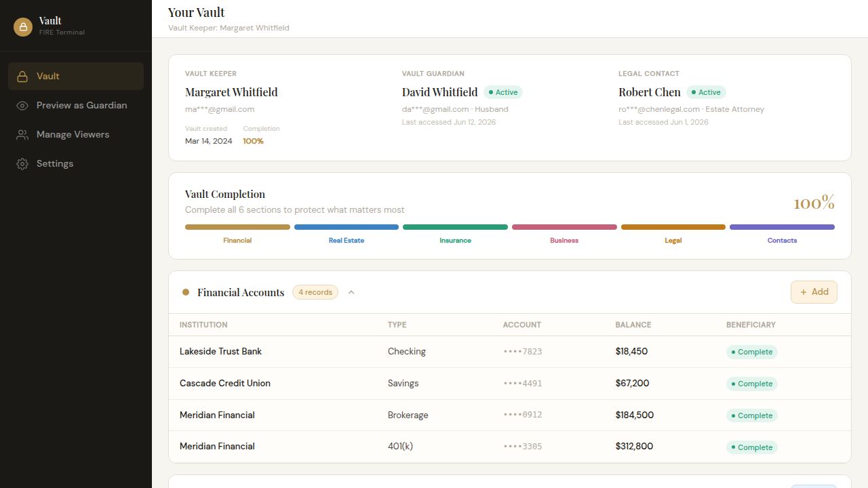The height and width of the screenshot is (488, 868).
Task: Click the BALANCE column header
Action: 633,325
